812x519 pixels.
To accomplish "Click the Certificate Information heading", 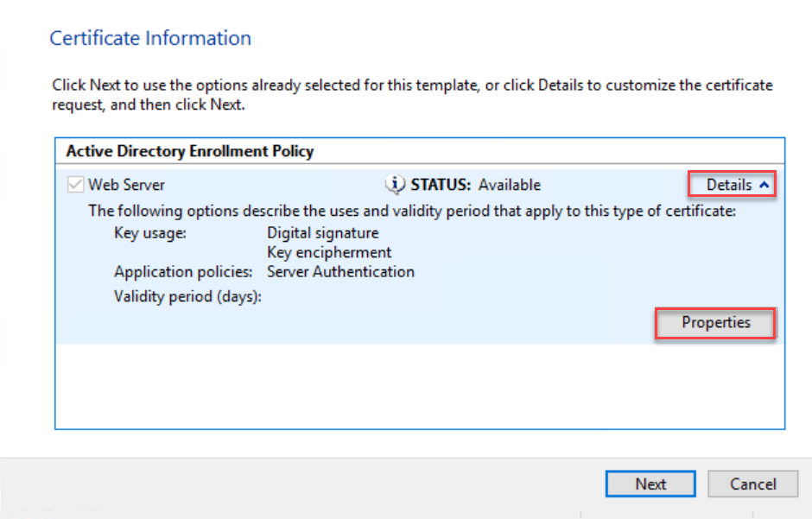I will [x=150, y=38].
